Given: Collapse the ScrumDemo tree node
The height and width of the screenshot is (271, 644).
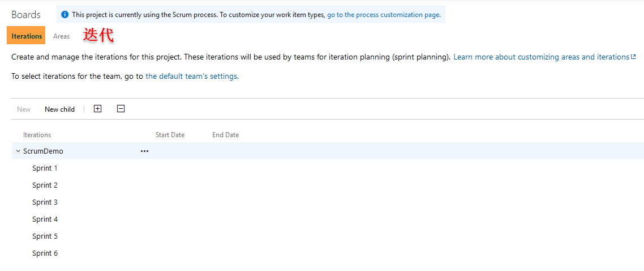Looking at the screenshot, I should (18, 151).
